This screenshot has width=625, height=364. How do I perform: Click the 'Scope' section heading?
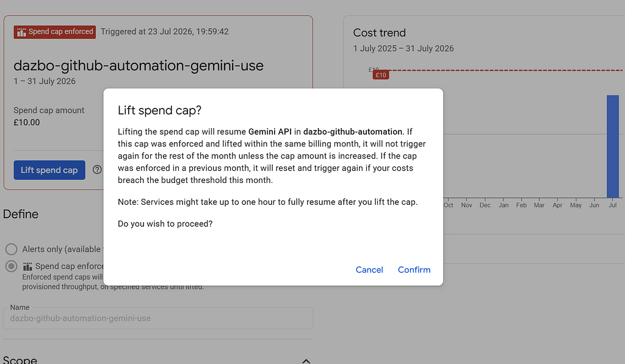click(20, 360)
